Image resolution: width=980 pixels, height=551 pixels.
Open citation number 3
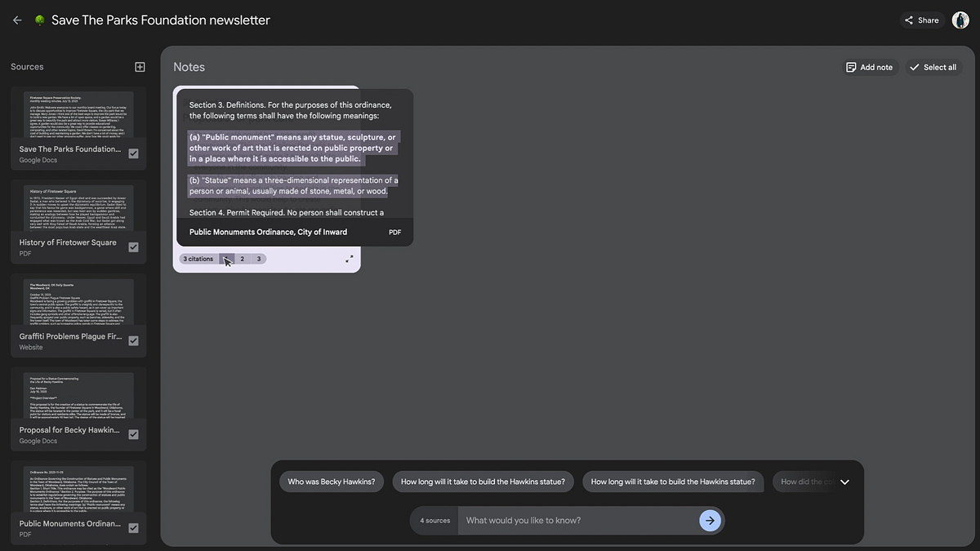tap(260, 259)
